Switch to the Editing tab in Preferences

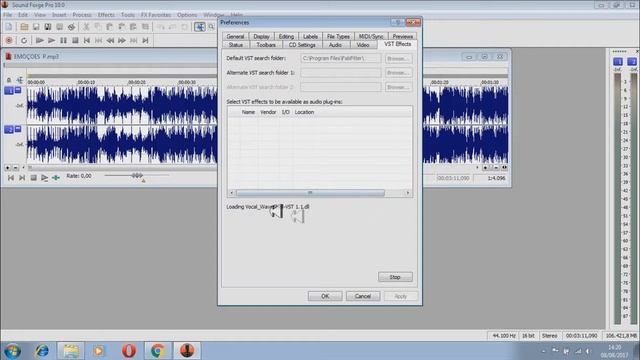286,36
